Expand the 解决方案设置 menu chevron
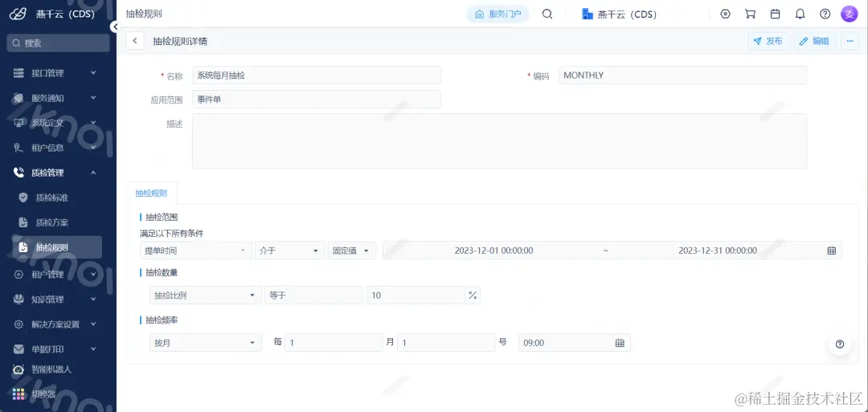 [x=93, y=324]
